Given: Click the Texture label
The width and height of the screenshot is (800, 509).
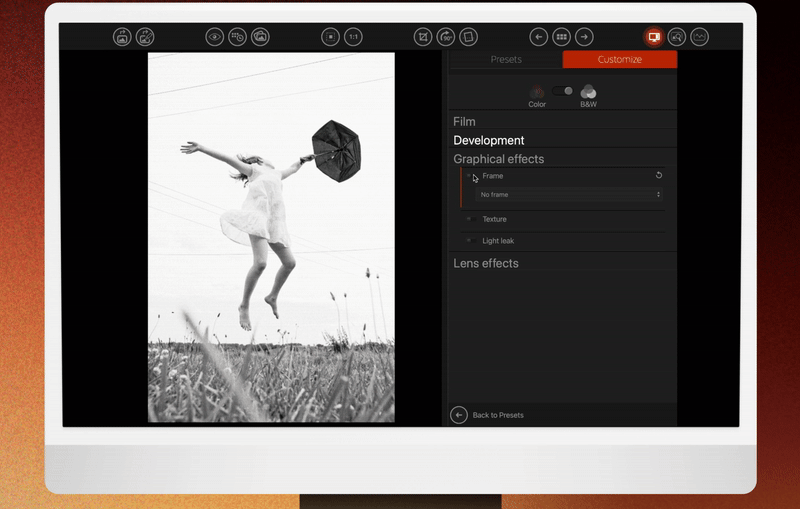Looking at the screenshot, I should 494,219.
